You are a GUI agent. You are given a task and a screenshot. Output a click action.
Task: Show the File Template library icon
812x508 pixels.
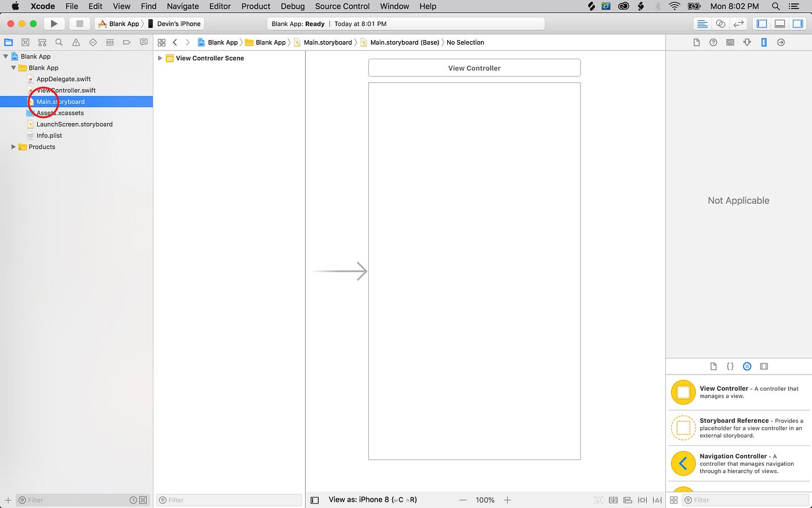pos(713,366)
